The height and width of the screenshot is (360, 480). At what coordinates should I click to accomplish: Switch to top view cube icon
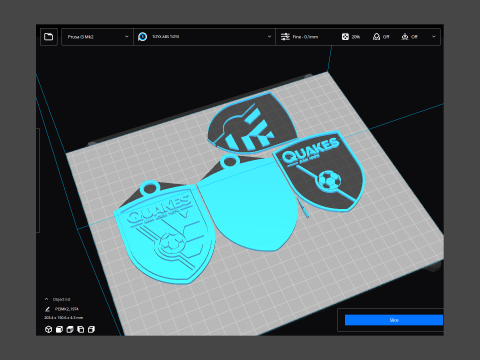tap(70, 329)
